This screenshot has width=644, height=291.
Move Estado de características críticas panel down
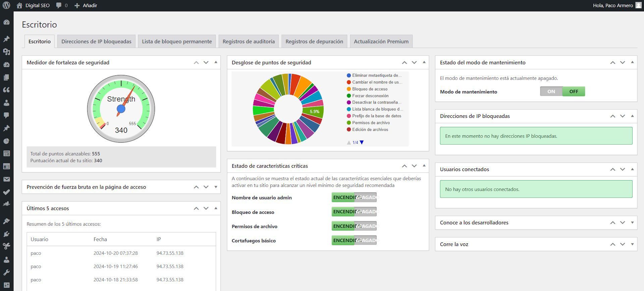[414, 166]
